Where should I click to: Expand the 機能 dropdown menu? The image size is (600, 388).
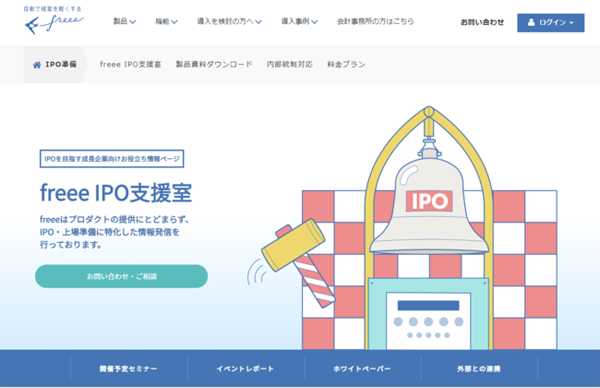(166, 21)
